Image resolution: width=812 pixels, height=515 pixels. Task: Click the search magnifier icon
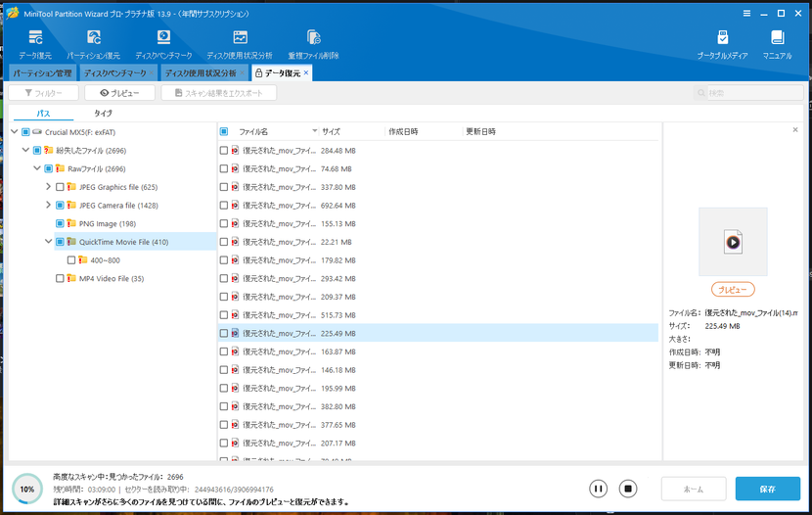[x=701, y=93]
